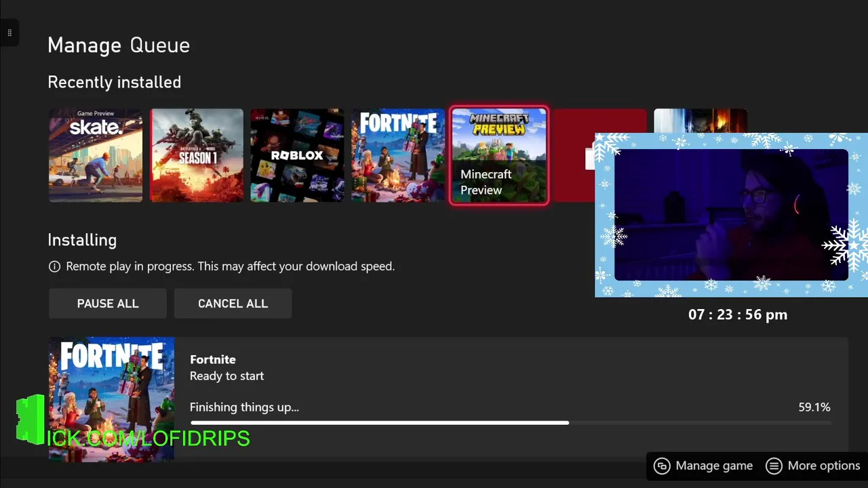The width and height of the screenshot is (868, 488).
Task: Select the Fortnite installing cover art
Action: [x=111, y=399]
